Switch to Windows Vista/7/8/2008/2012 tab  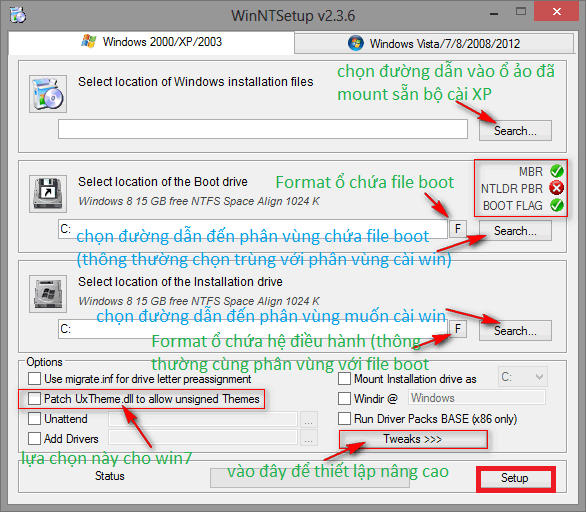pyautogui.click(x=434, y=43)
